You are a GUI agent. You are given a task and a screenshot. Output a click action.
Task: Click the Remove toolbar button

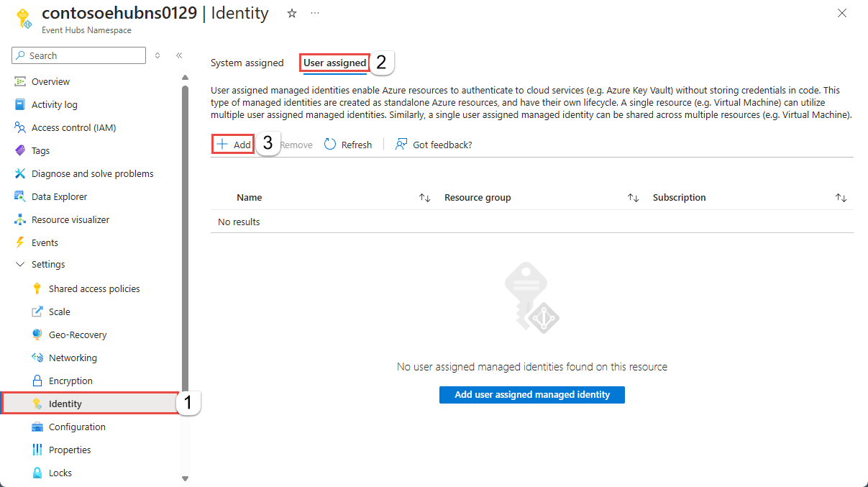click(x=296, y=145)
